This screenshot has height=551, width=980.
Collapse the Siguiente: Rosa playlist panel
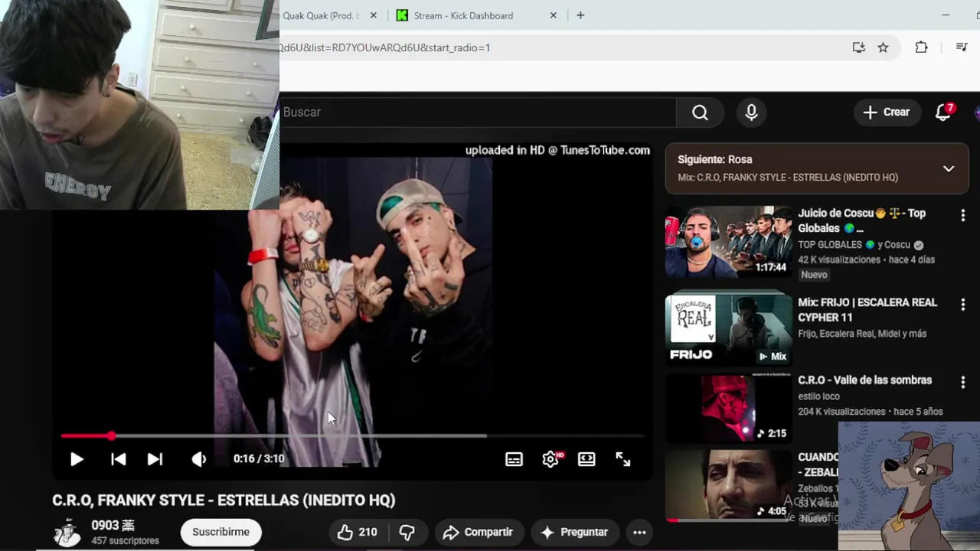coord(949,168)
